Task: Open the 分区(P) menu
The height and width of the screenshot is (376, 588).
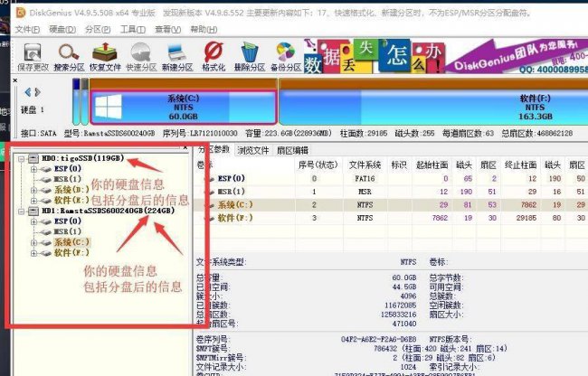Action: point(98,29)
